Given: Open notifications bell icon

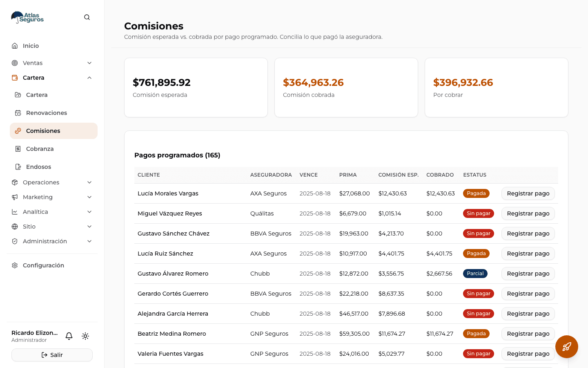Looking at the screenshot, I should [x=69, y=336].
